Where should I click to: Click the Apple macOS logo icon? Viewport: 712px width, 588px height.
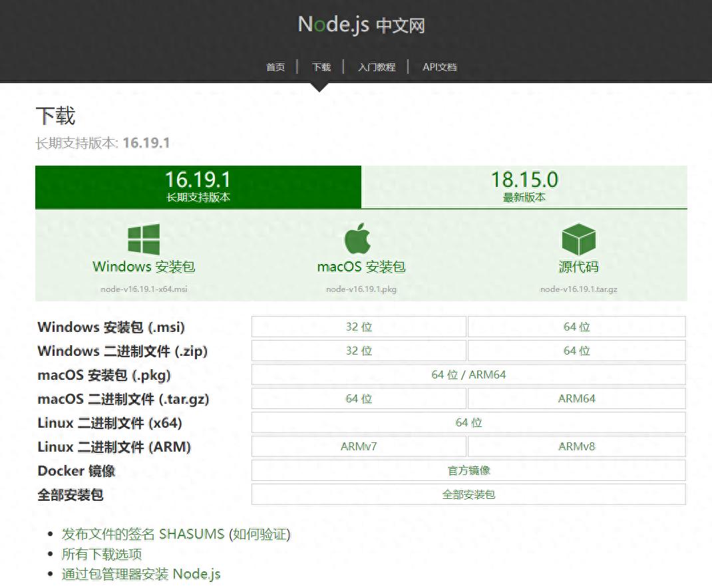coord(358,238)
